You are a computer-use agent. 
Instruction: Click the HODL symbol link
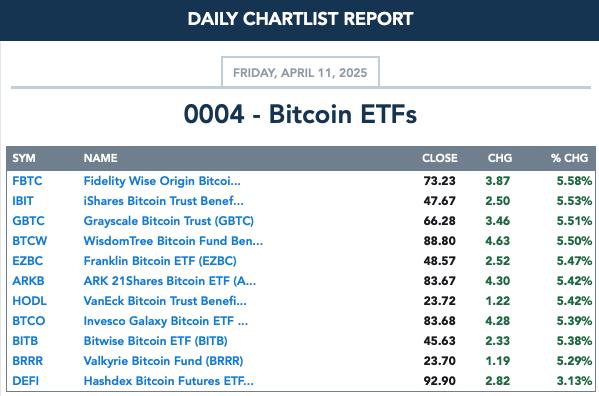pos(29,301)
